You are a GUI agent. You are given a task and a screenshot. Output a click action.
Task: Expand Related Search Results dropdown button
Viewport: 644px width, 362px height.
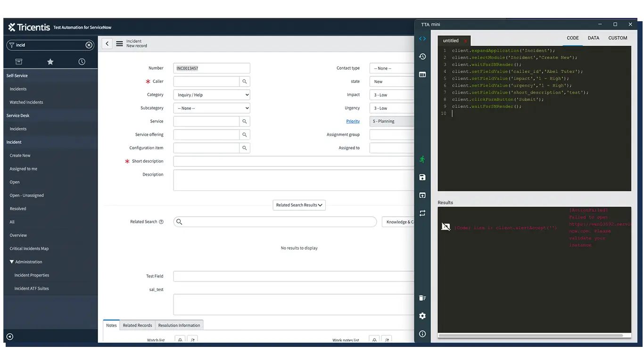click(x=299, y=205)
